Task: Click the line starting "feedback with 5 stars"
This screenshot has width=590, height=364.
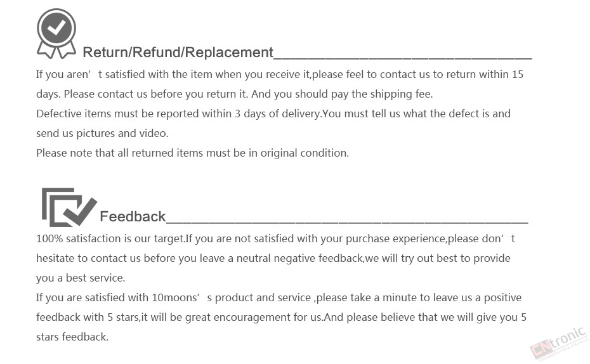Action: (x=281, y=318)
